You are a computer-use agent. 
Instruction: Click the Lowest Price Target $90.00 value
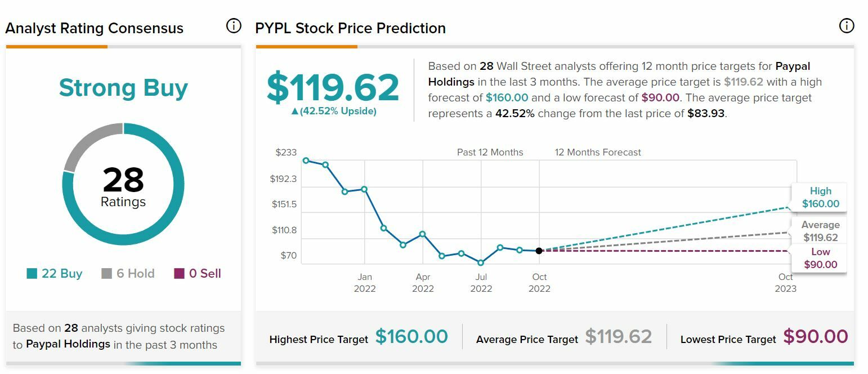tap(815, 337)
